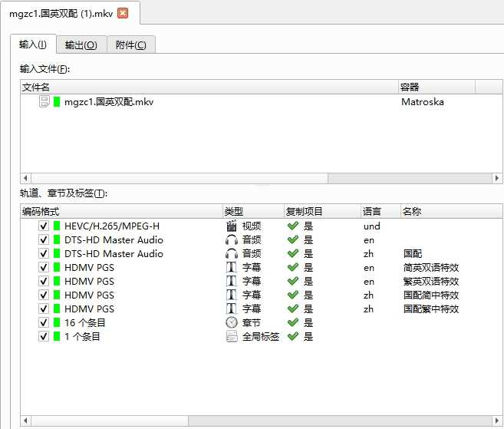Image resolution: width=504 pixels, height=429 pixels.
Task: Click the clock icon for 章节 row
Action: coord(232,322)
